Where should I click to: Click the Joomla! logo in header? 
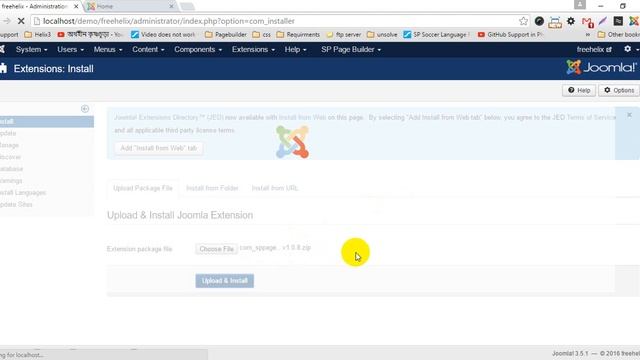601,67
